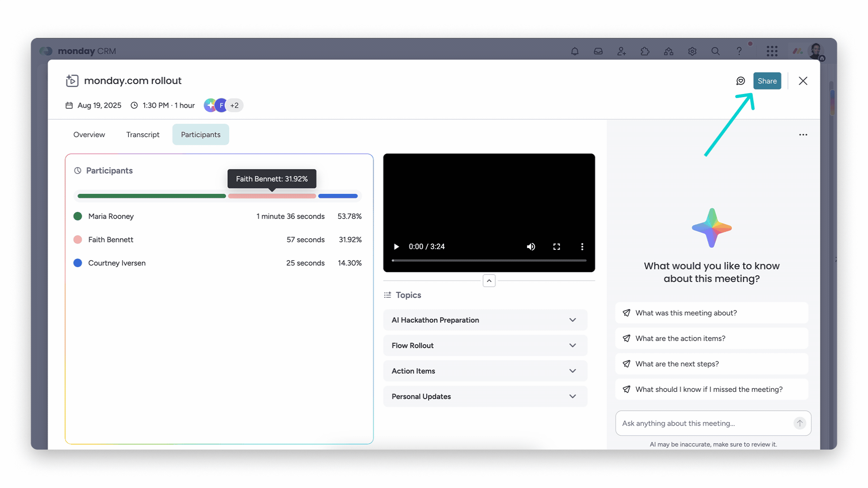The height and width of the screenshot is (488, 868).
Task: Mute the video volume
Action: pos(531,247)
